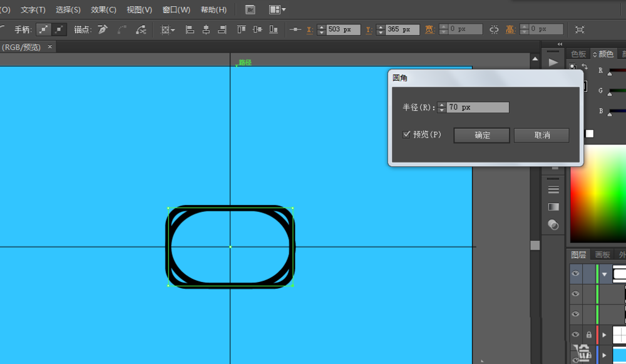Click the horizontal align center icon
This screenshot has width=626, height=364.
click(x=205, y=28)
